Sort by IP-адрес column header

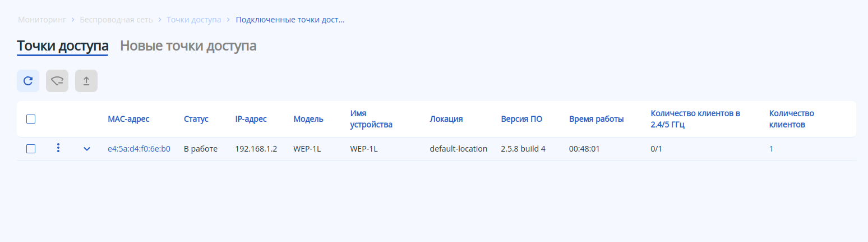click(251, 119)
